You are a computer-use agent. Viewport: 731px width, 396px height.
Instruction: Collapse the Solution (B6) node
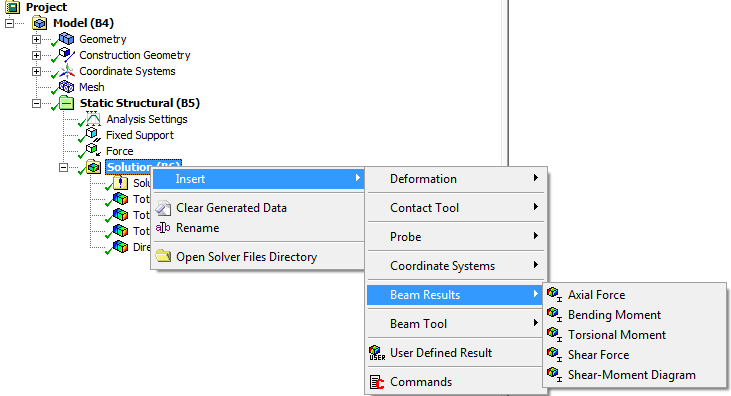coord(63,167)
